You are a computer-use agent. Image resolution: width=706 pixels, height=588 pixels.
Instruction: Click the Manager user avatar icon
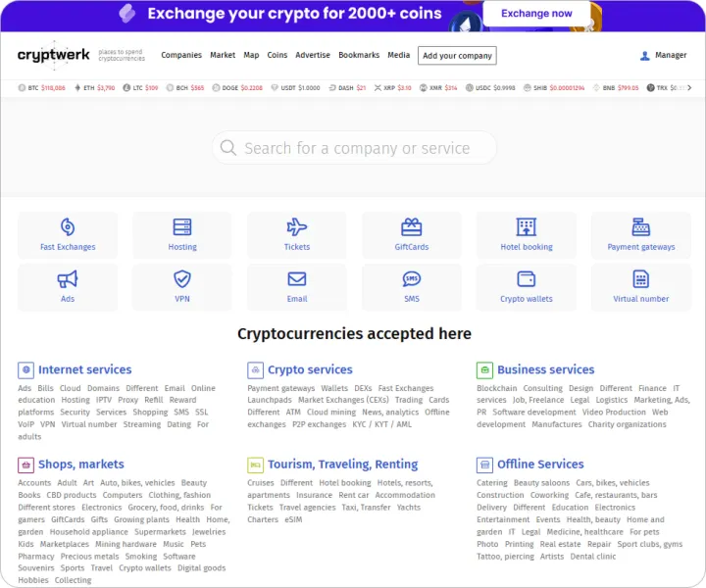[x=645, y=56]
